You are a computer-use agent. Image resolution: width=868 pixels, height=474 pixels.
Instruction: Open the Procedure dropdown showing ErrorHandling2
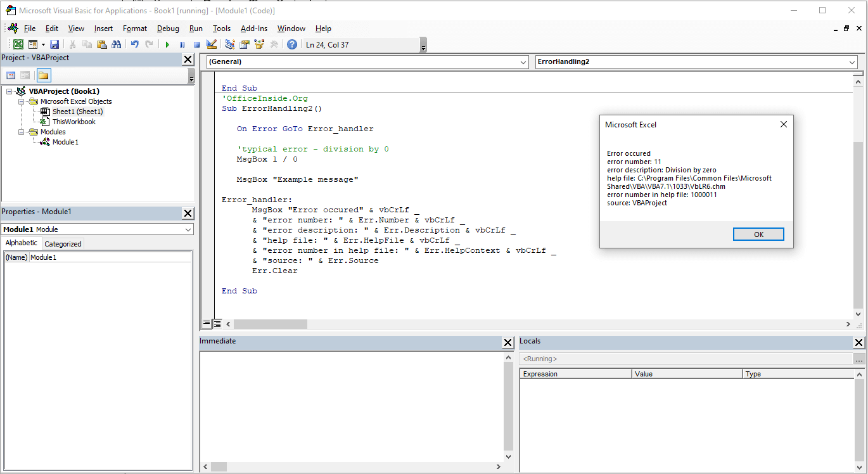[850, 62]
